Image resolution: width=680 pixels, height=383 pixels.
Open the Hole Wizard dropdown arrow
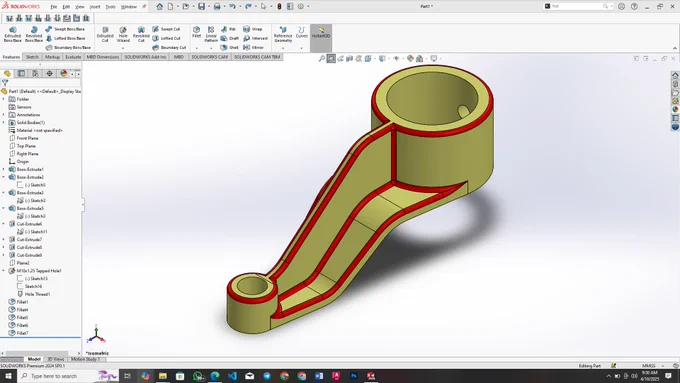tap(123, 48)
